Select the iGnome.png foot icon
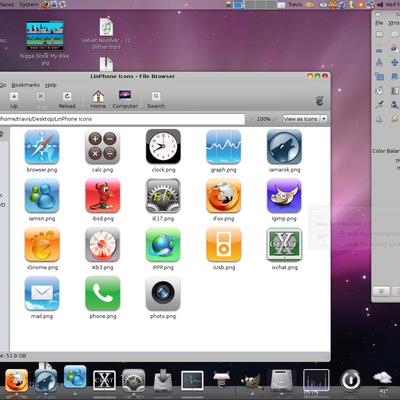The height and width of the screenshot is (400, 400). (x=42, y=245)
